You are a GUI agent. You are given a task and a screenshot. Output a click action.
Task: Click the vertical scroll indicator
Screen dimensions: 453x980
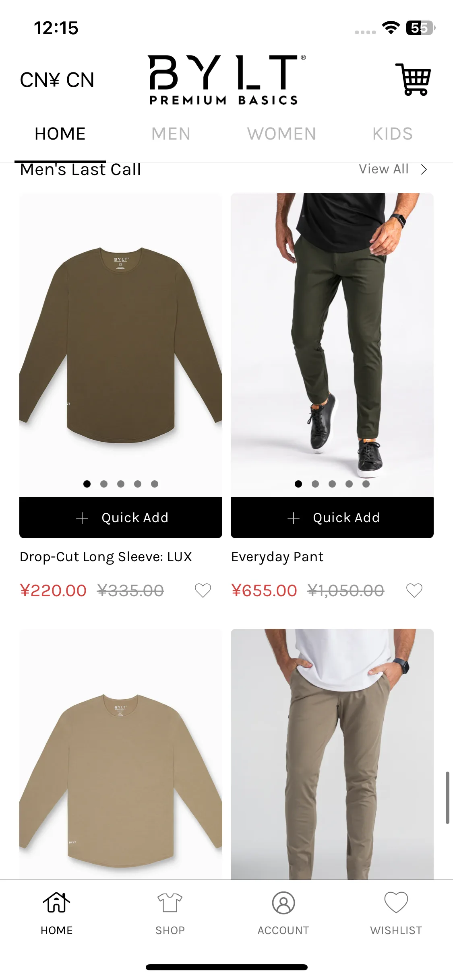coord(447,797)
